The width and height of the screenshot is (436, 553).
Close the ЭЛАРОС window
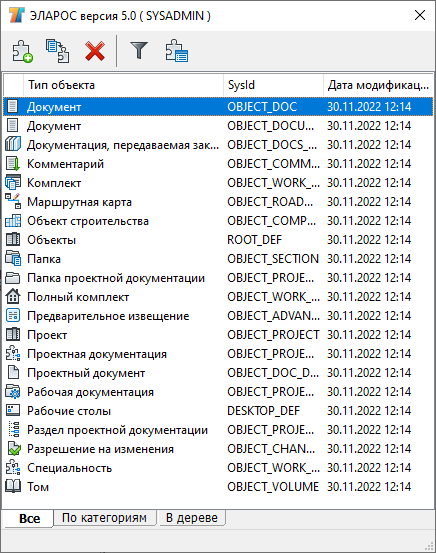pyautogui.click(x=420, y=15)
